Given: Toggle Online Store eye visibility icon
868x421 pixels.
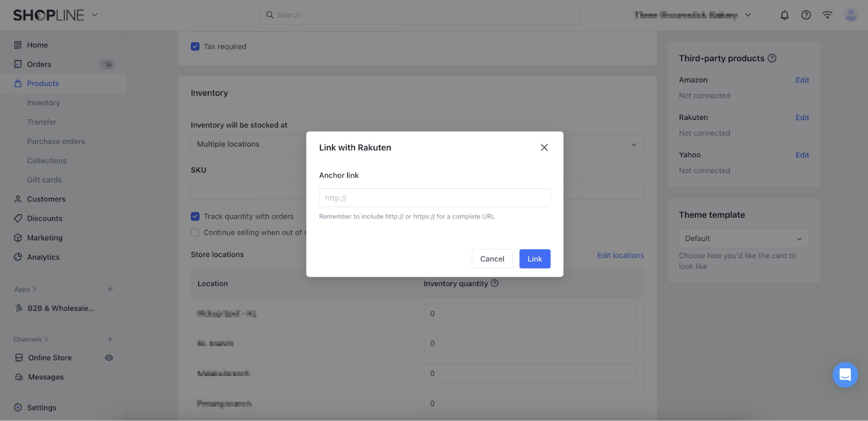Looking at the screenshot, I should [x=109, y=358].
